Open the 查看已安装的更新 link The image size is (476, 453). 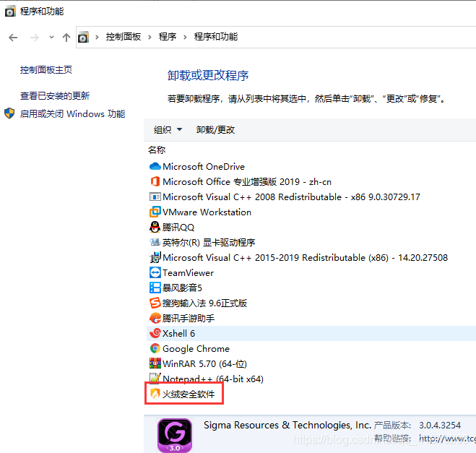(x=55, y=95)
